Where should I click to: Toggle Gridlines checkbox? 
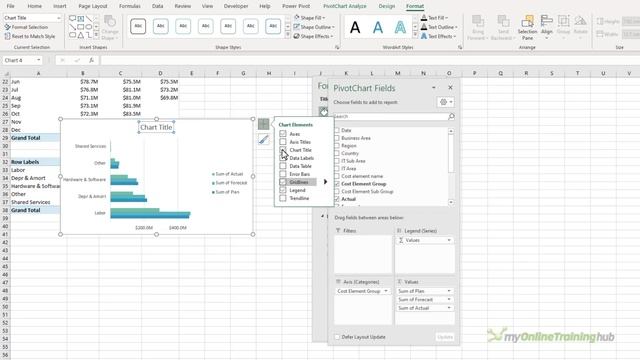(283, 182)
